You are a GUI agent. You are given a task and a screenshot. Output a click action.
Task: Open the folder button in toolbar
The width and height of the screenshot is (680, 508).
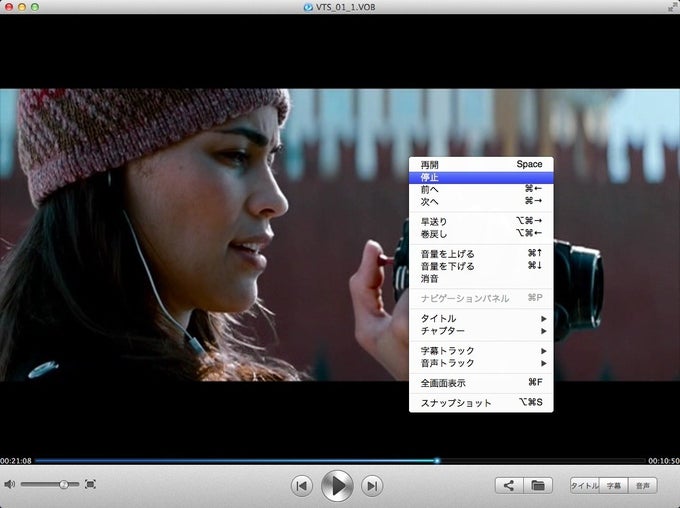(x=538, y=485)
